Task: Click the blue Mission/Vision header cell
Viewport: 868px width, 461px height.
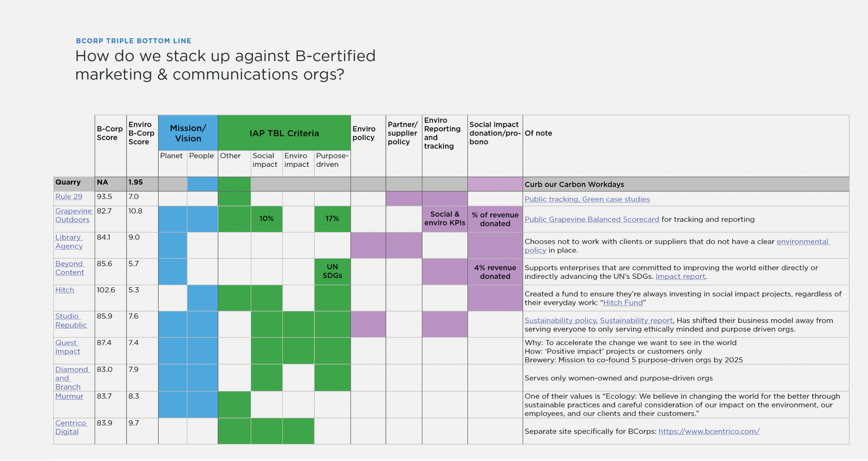Action: (188, 133)
